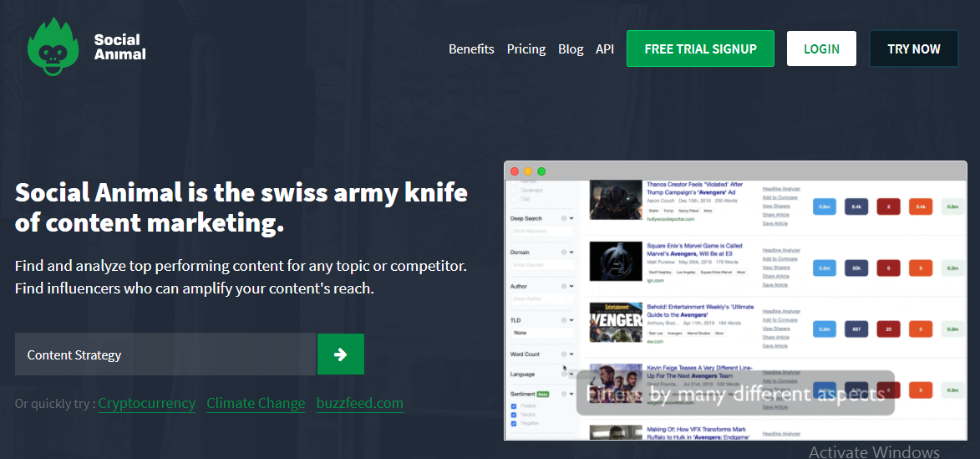Click the Social Animal wordmark text
Image resolution: width=980 pixels, height=459 pixels.
click(119, 47)
